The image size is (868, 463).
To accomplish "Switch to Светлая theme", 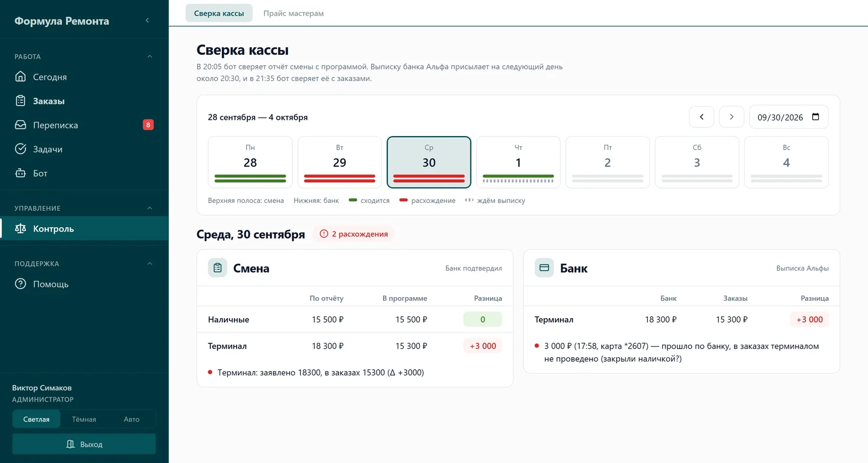I will tap(36, 419).
